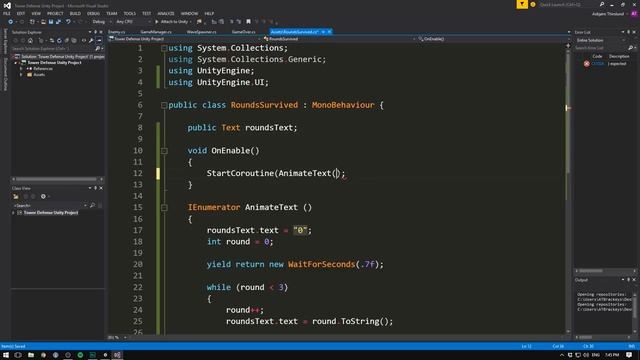Switch to the GameOver.cs tab
The width and height of the screenshot is (640, 360).
[x=243, y=32]
